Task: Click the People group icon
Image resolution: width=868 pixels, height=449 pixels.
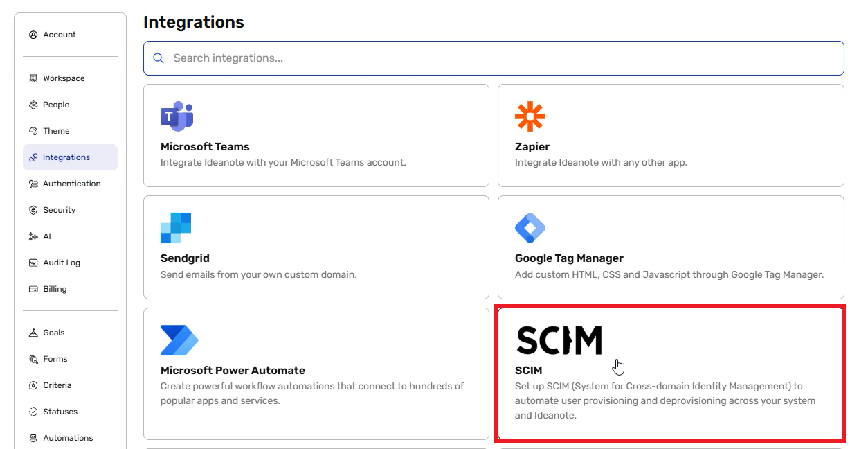Action: [x=33, y=105]
